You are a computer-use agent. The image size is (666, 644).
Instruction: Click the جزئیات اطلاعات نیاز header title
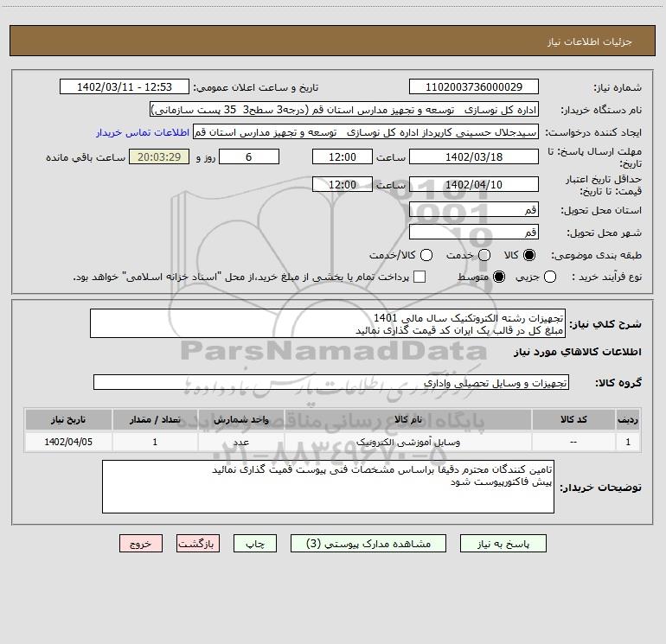coord(590,41)
